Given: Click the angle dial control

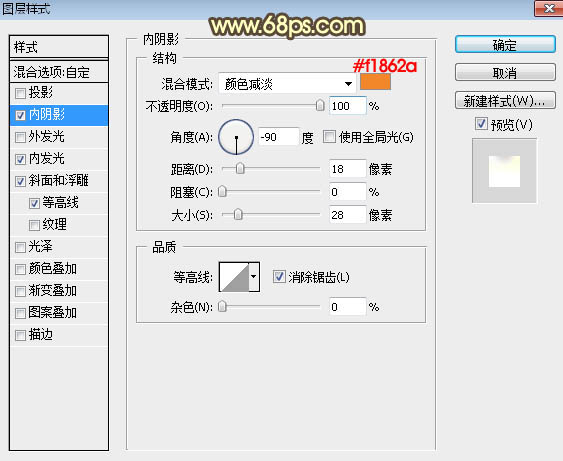Looking at the screenshot, I should click(x=236, y=137).
